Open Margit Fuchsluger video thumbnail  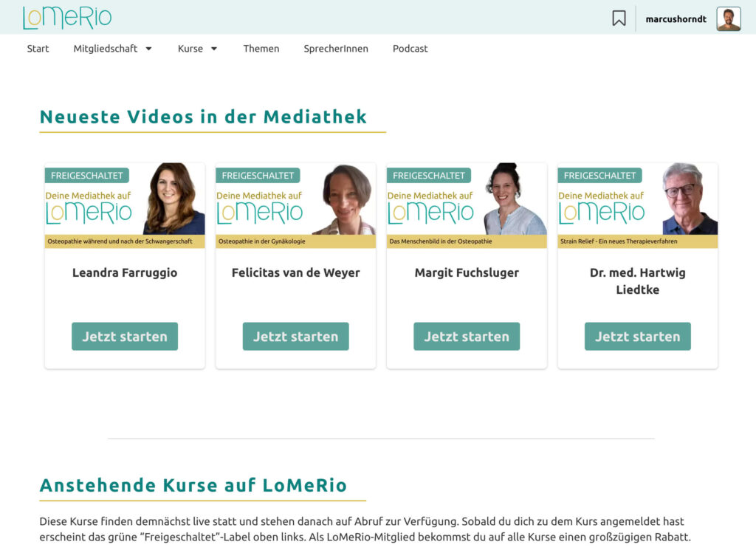[x=467, y=205]
